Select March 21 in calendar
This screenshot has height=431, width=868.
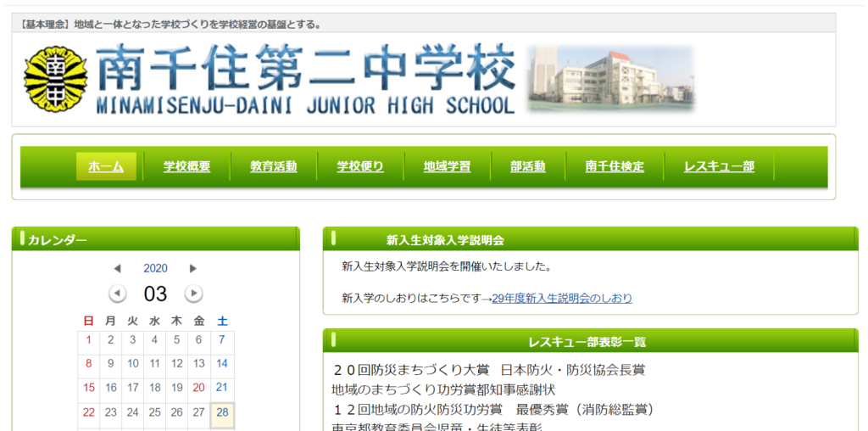pos(222,388)
